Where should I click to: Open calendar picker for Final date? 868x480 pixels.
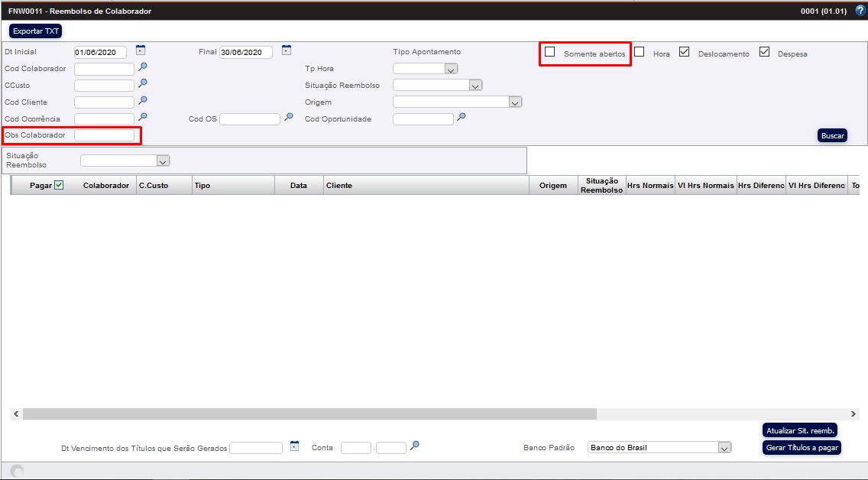[286, 50]
